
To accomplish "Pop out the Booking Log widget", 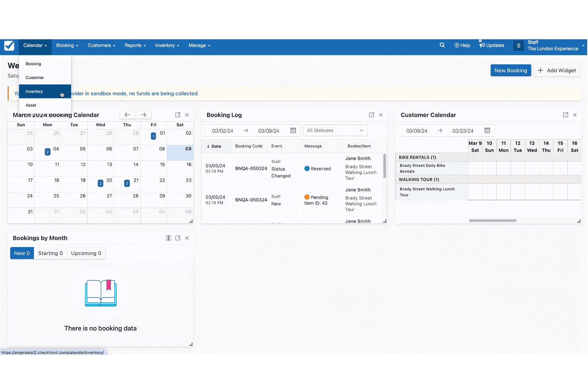I will [x=371, y=115].
